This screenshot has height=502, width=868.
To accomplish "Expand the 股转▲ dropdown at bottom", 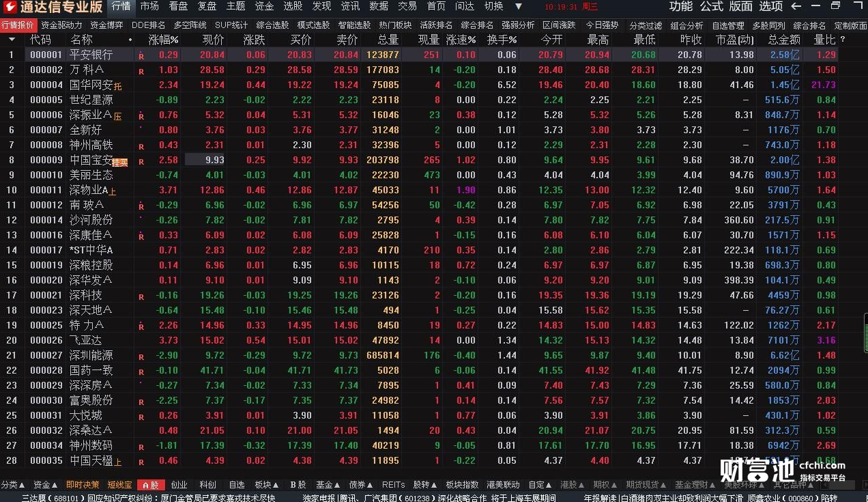I will pyautogui.click(x=426, y=485).
